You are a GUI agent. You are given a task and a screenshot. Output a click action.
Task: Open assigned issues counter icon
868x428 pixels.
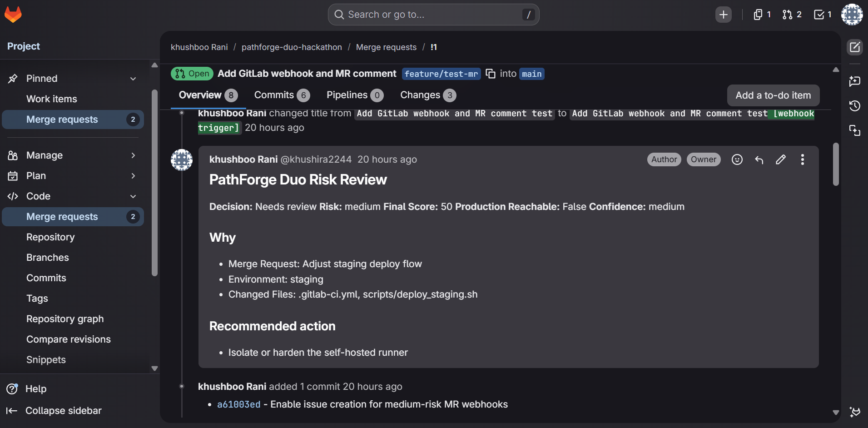tap(762, 15)
